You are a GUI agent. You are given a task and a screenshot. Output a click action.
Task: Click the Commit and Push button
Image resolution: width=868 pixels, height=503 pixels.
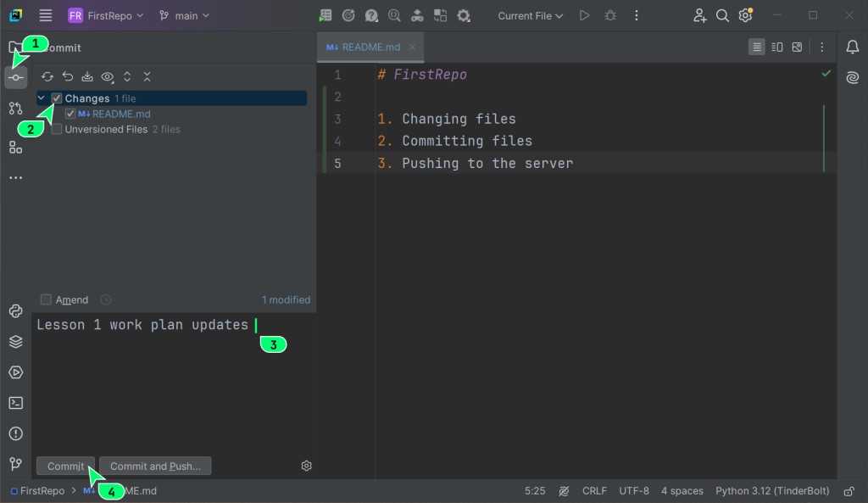coord(155,466)
